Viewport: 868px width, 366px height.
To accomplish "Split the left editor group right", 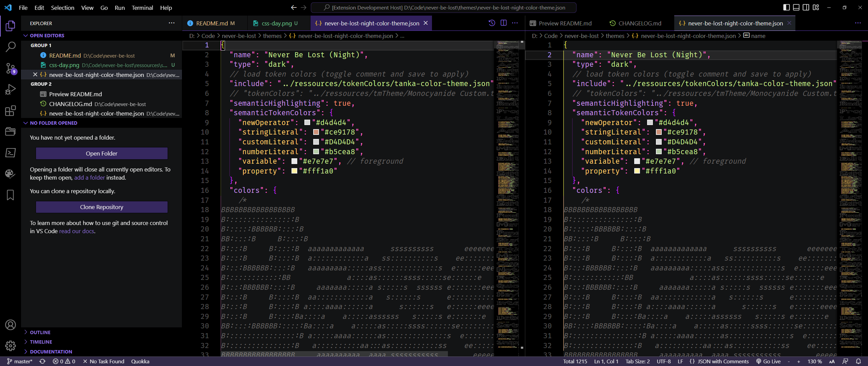I will (x=504, y=23).
